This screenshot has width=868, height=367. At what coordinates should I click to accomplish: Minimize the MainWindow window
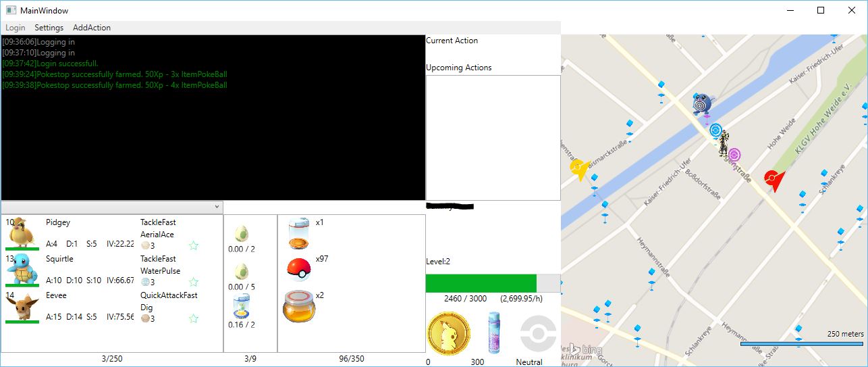pyautogui.click(x=790, y=10)
